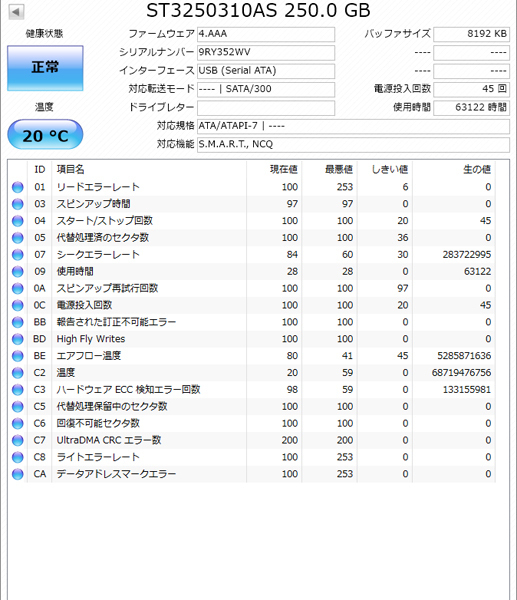
Task: Click the ID column header
Action: pyautogui.click(x=40, y=170)
